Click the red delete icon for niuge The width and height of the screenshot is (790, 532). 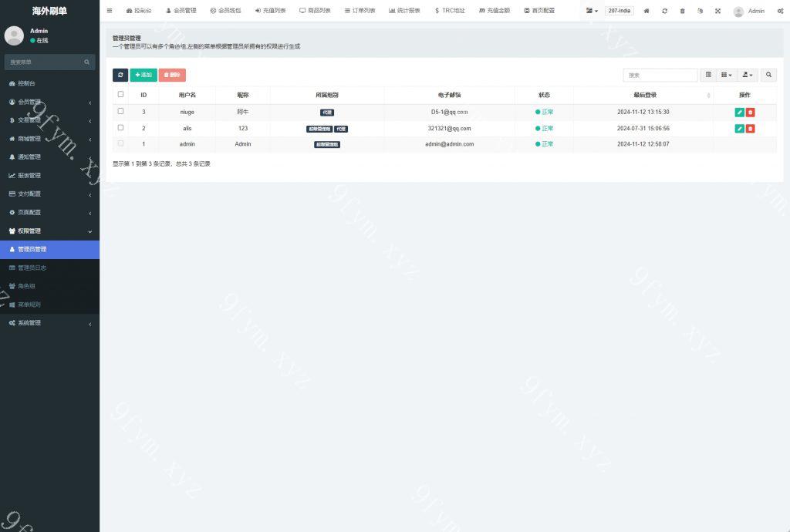pos(750,113)
